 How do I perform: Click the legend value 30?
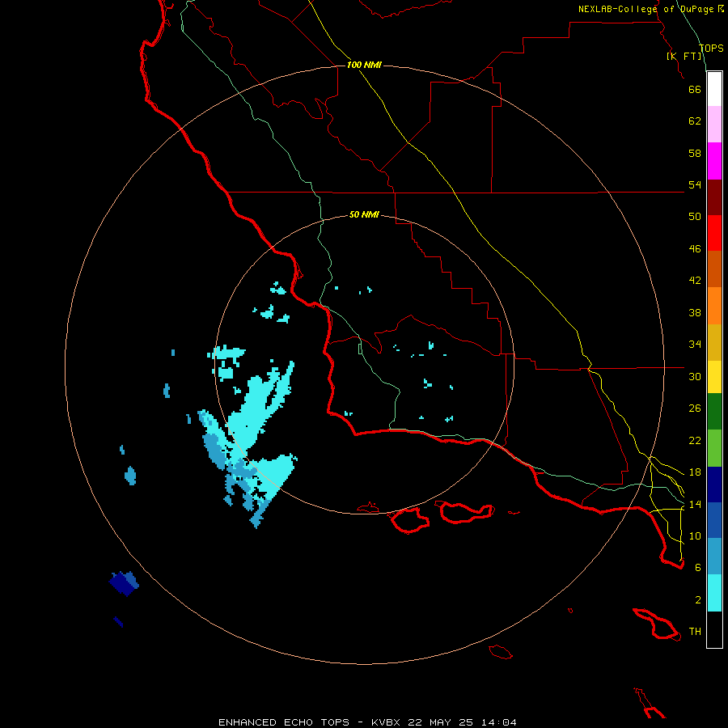point(695,376)
